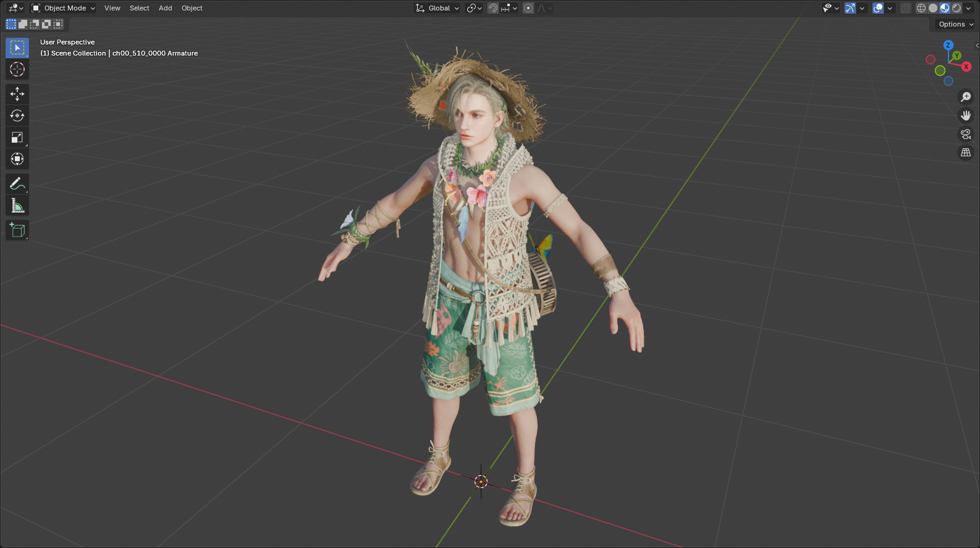Viewport: 980px width, 548px height.
Task: Expand the shading options dropdown arrow
Action: [x=968, y=8]
